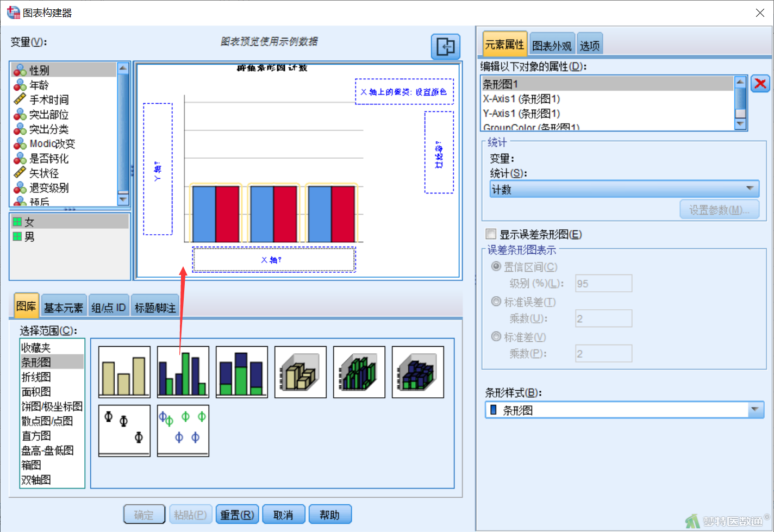The height and width of the screenshot is (532, 774).
Task: Click the variable list scroll down arrow
Action: click(x=123, y=199)
